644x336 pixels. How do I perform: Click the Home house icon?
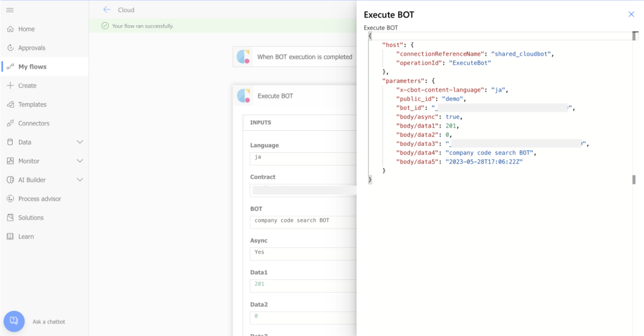tap(10, 29)
